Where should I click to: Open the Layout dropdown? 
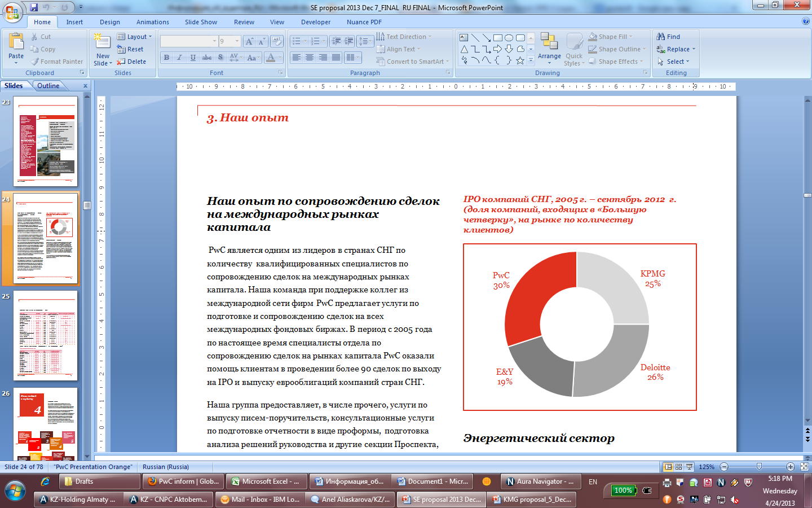click(134, 37)
